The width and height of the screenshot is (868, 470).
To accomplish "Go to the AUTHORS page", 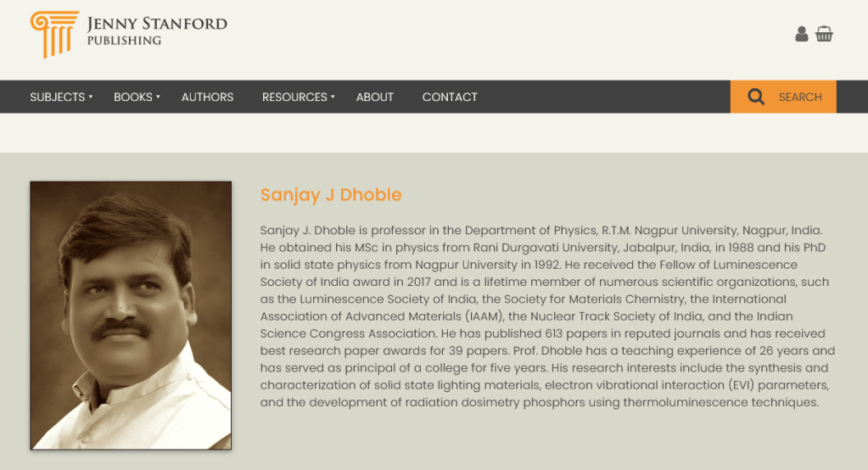I will (207, 97).
